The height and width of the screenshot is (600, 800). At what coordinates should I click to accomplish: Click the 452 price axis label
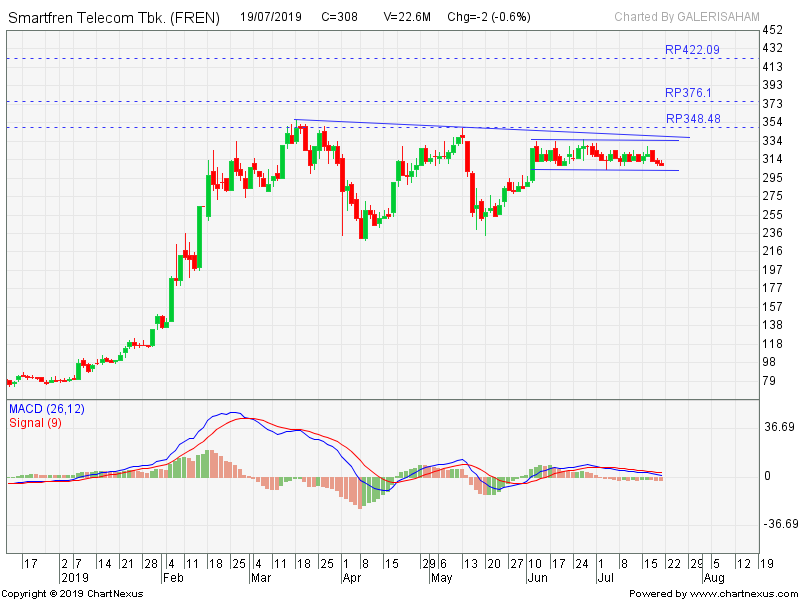coord(772,30)
